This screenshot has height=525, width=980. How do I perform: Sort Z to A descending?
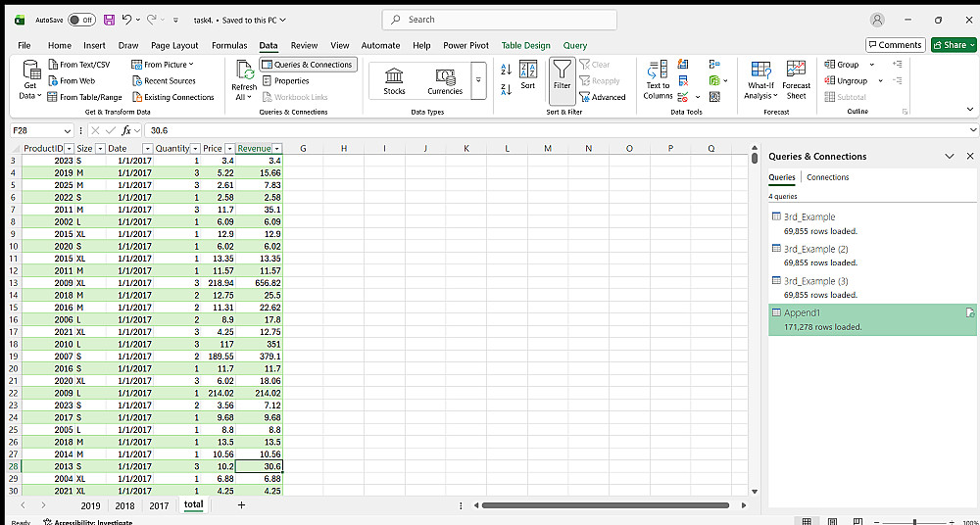point(507,90)
